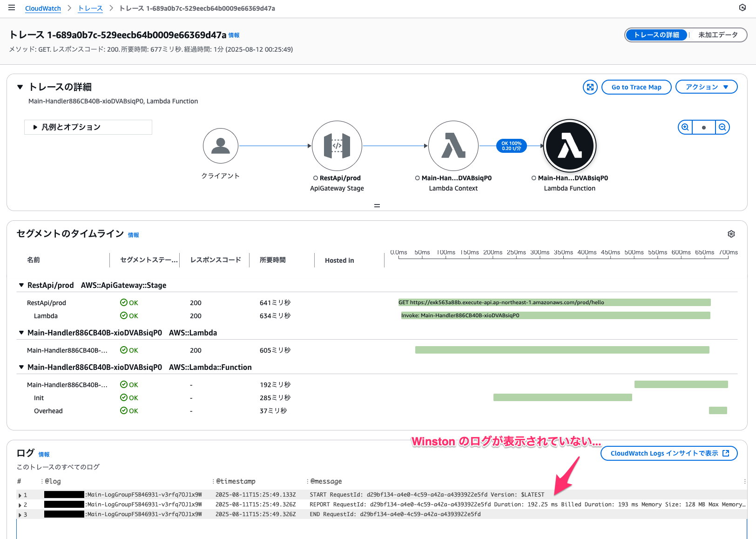Image resolution: width=756 pixels, height=539 pixels.
Task: Click the REPORT RequestId log message
Action: coord(527,505)
